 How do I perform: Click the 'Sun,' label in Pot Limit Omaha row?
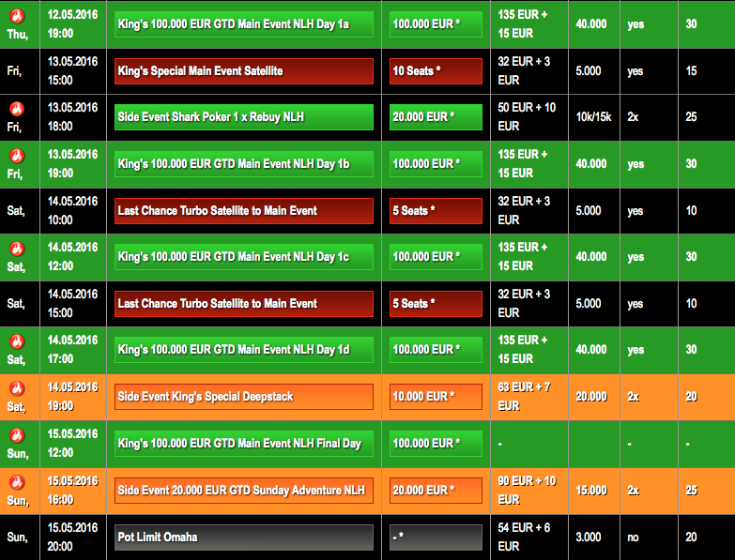coord(17,537)
